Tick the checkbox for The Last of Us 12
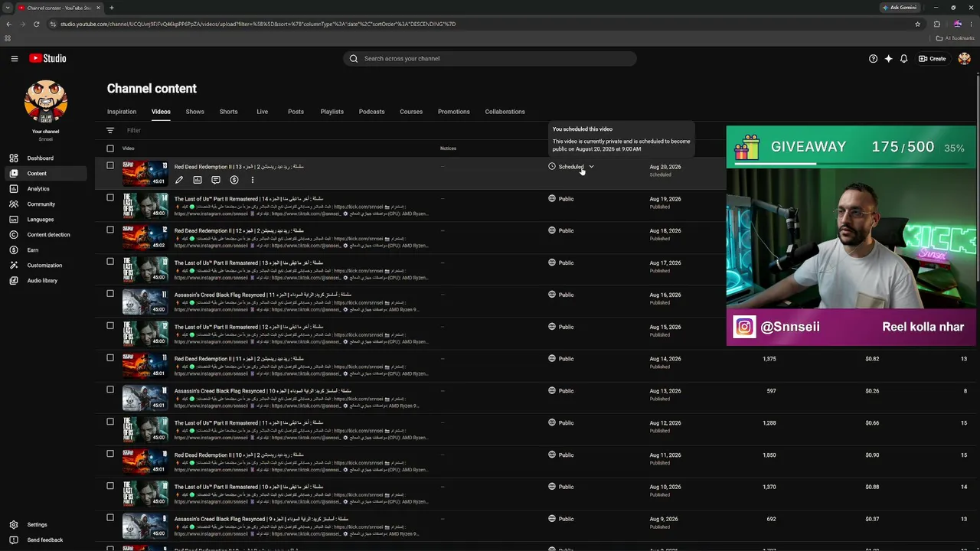 [x=110, y=326]
